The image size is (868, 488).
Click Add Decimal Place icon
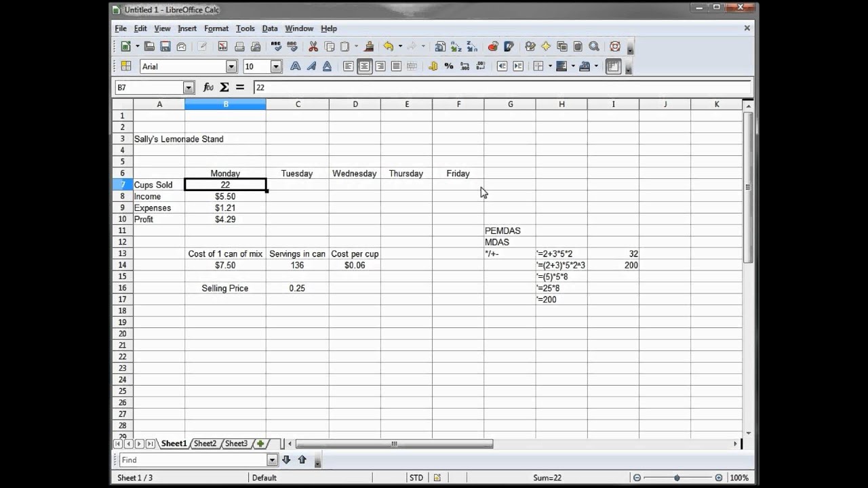click(x=465, y=66)
